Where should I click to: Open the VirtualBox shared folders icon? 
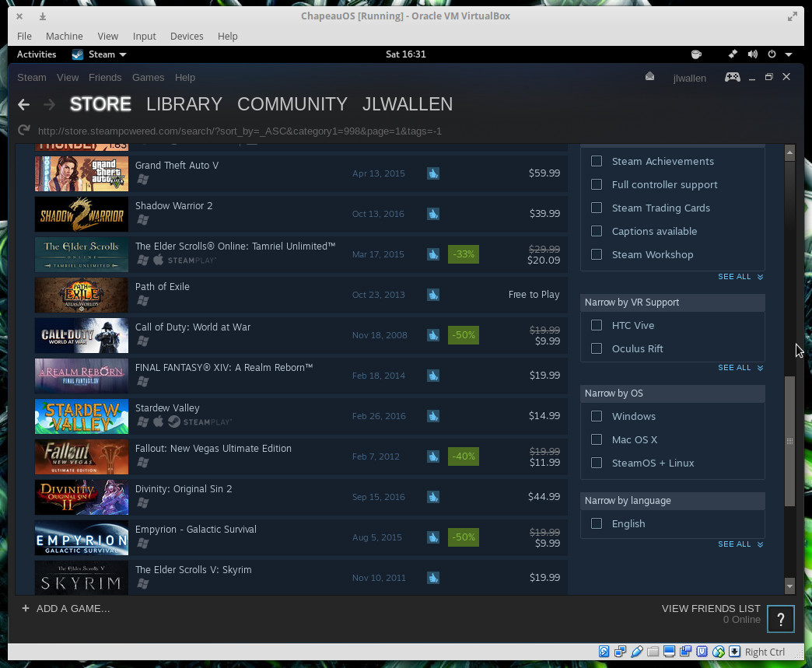pyautogui.click(x=653, y=652)
